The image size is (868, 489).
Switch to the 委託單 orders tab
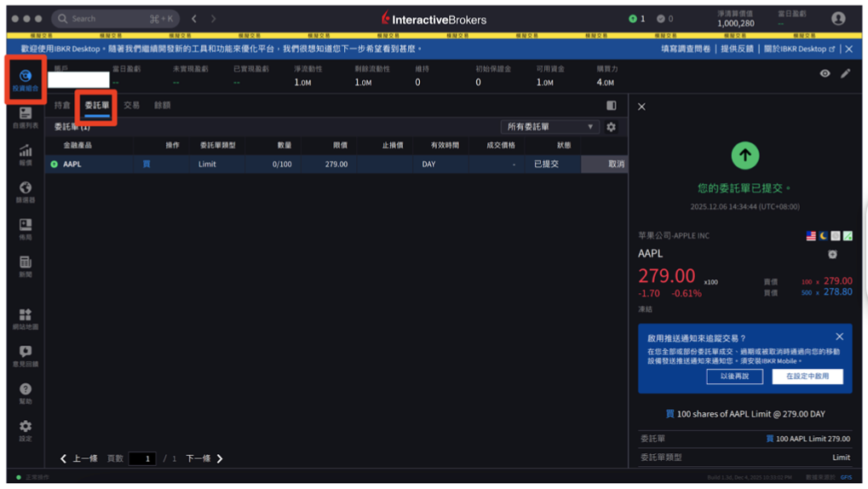point(97,106)
